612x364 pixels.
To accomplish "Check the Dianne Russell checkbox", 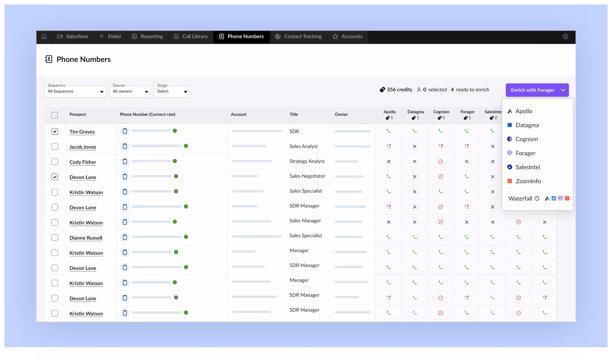I will [x=55, y=237].
